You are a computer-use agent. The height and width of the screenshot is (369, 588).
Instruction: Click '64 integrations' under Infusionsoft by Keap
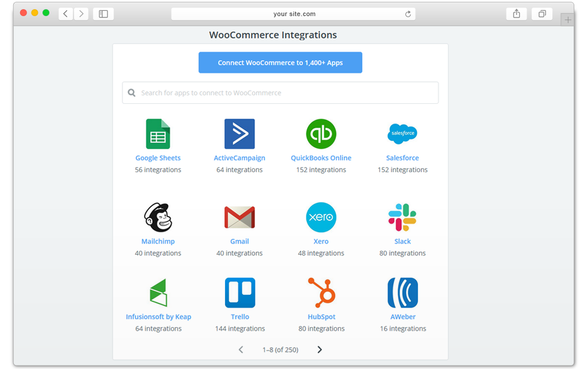pos(158,328)
